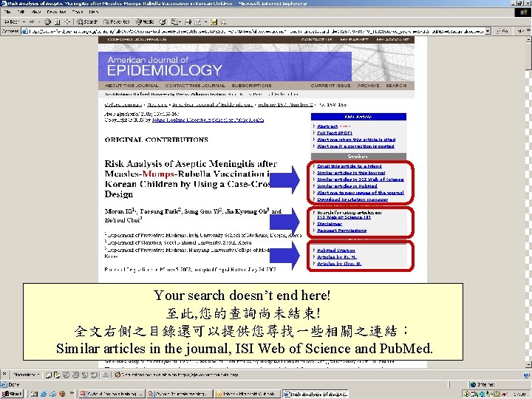
Task: Click the IE Forward arrow button
Action: 33,21
